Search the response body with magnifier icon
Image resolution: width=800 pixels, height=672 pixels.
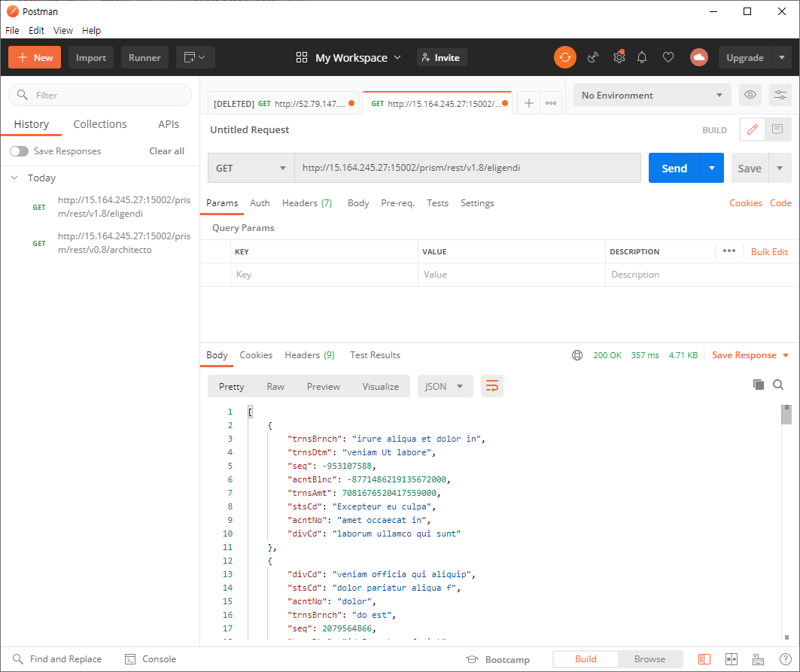[778, 385]
